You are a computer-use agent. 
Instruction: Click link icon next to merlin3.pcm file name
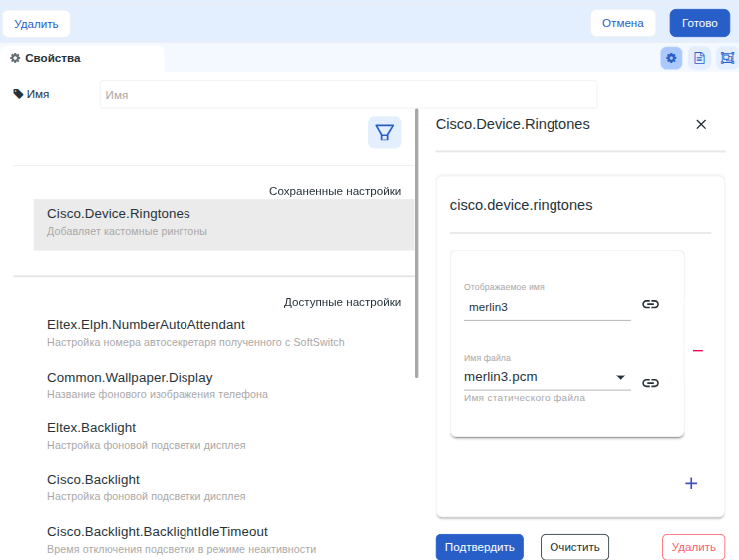(650, 383)
